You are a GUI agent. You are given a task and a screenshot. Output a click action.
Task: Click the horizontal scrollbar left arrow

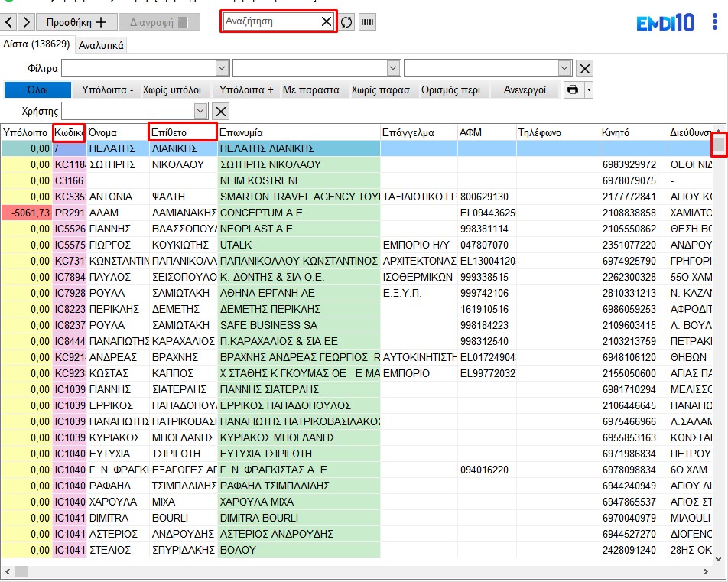(7, 571)
